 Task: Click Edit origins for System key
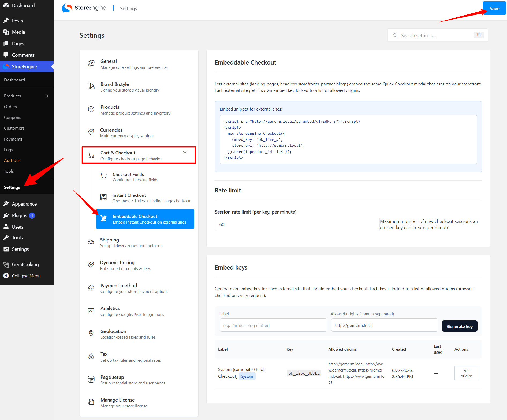[x=466, y=373]
